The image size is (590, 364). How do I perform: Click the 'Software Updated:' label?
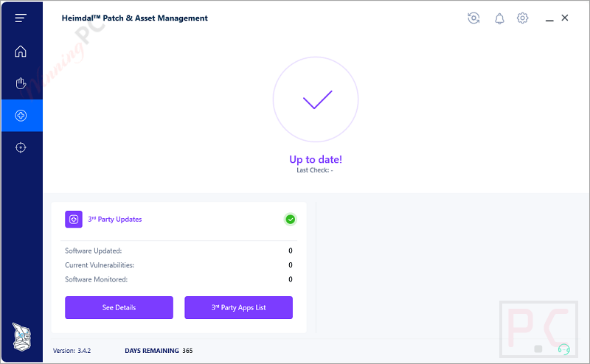pyautogui.click(x=94, y=251)
